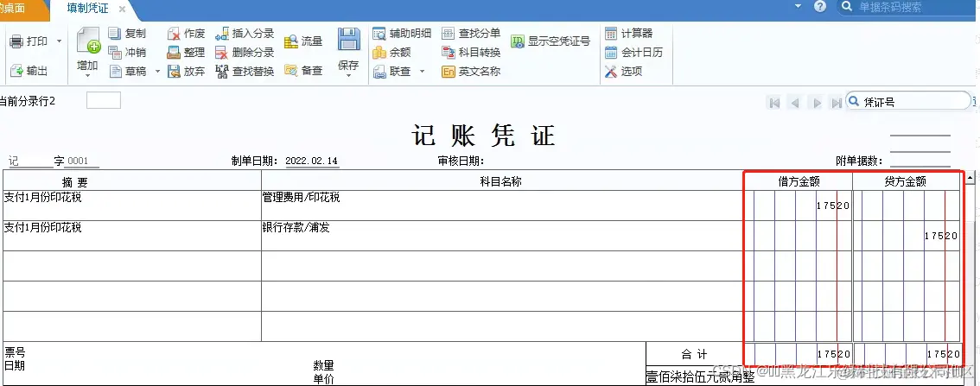
Task: Expand the 草稿 dropdown arrow
Action: (157, 71)
